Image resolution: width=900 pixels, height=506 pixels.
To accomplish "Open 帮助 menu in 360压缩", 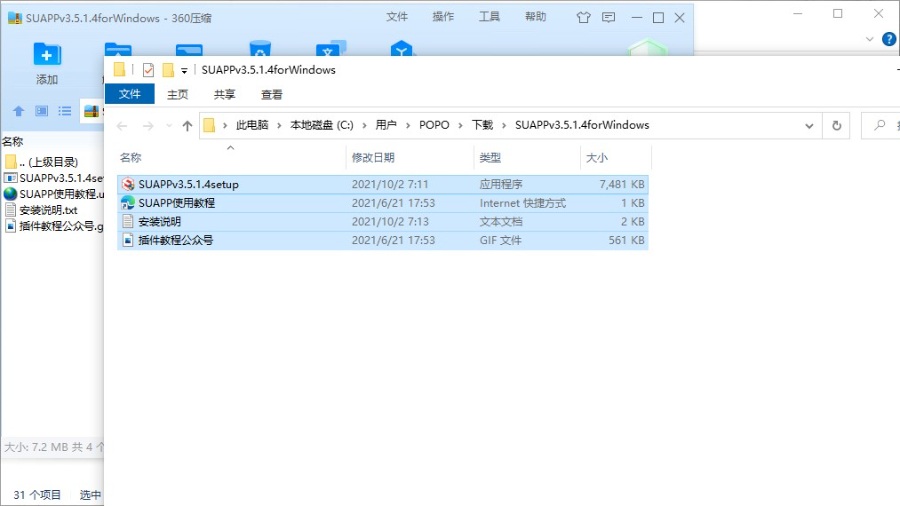I will click(x=536, y=17).
